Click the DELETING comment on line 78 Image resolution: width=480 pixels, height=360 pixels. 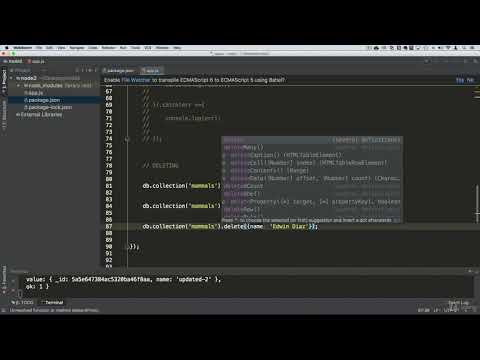click(x=161, y=165)
